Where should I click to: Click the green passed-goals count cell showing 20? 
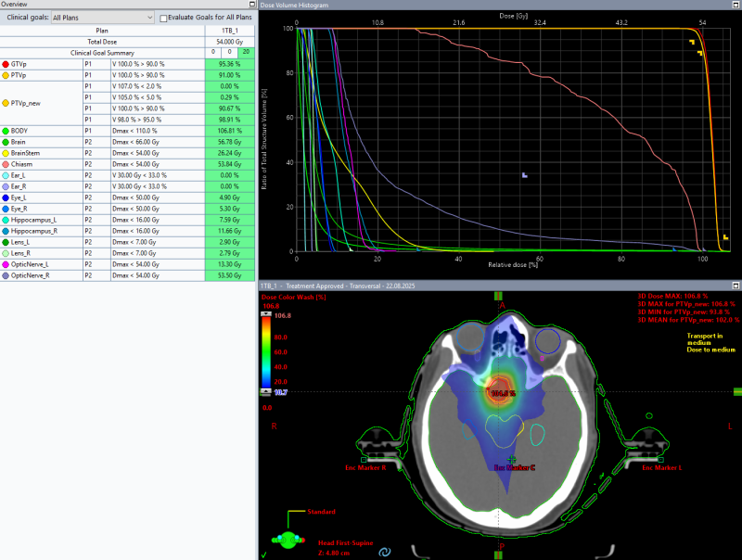point(246,52)
